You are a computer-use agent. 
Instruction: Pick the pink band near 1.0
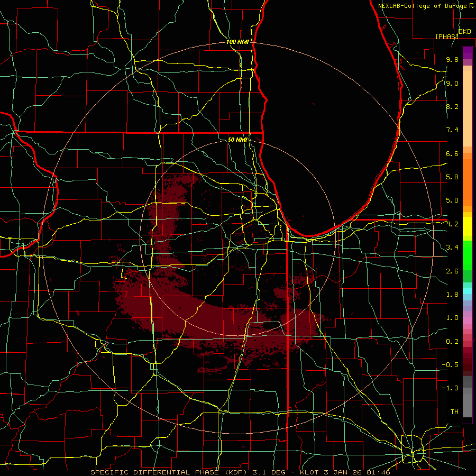[467, 321]
